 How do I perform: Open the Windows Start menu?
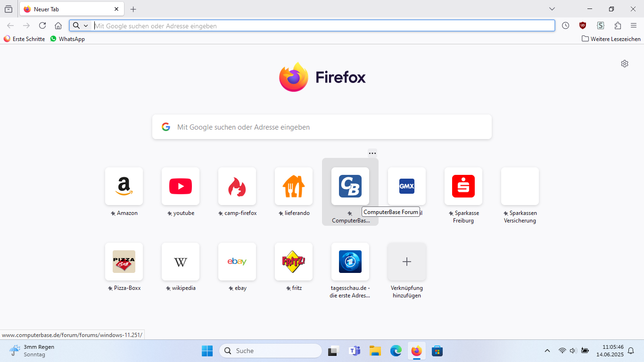(x=207, y=351)
